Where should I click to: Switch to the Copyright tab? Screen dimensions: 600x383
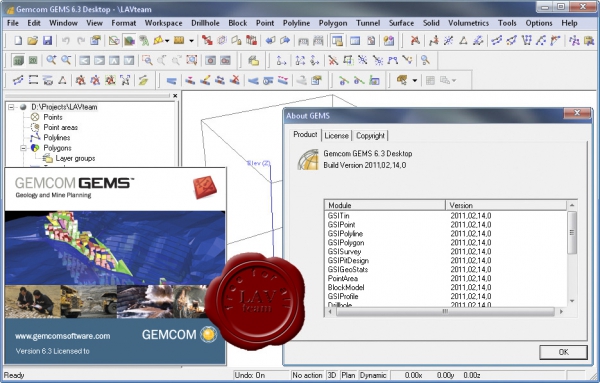[x=370, y=135]
